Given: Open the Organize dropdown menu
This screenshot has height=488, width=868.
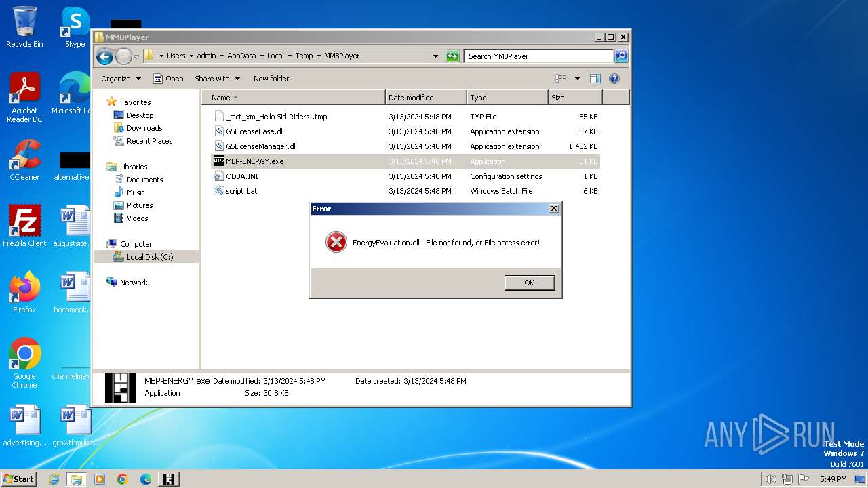Looking at the screenshot, I should click(x=121, y=79).
